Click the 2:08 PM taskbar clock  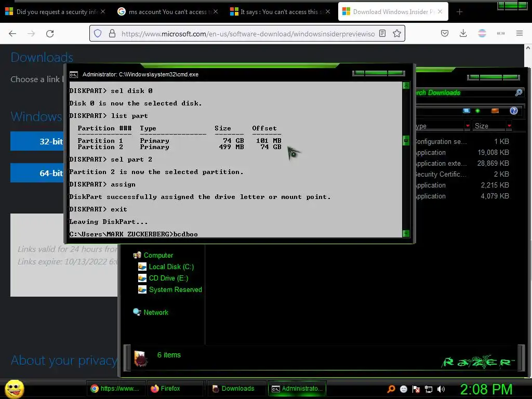[x=486, y=389]
